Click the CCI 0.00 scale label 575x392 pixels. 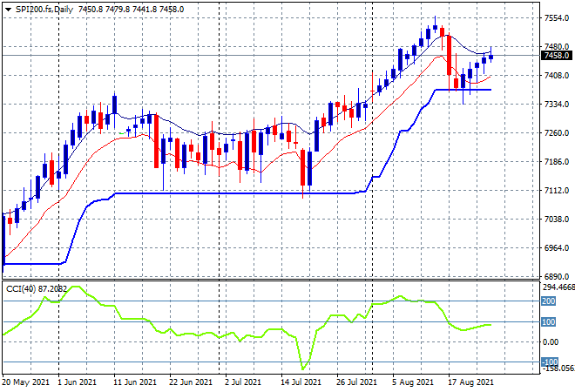click(551, 342)
